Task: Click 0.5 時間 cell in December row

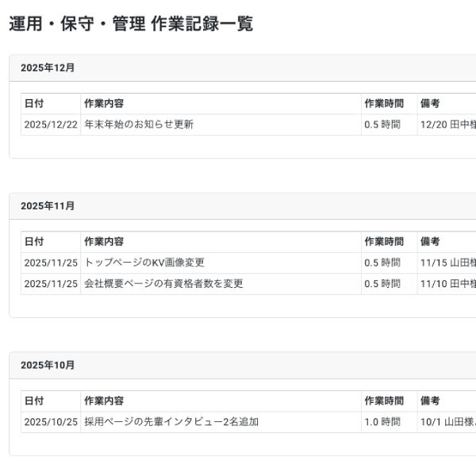Action: [x=382, y=125]
